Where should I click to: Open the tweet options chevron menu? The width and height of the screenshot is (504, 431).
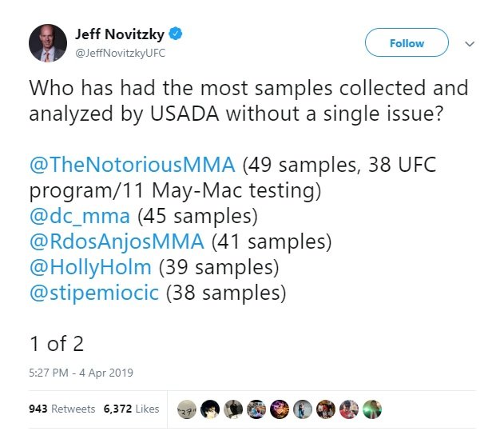coord(470,44)
